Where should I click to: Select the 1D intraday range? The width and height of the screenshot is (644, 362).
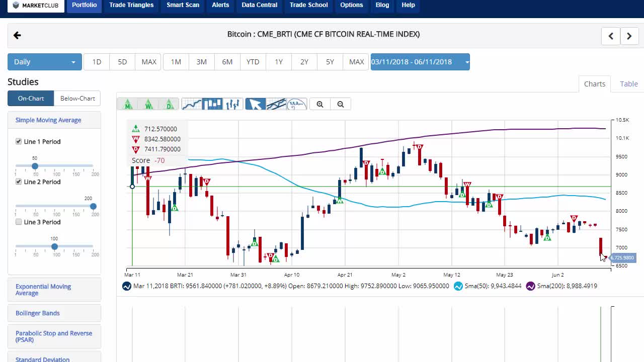pos(97,62)
